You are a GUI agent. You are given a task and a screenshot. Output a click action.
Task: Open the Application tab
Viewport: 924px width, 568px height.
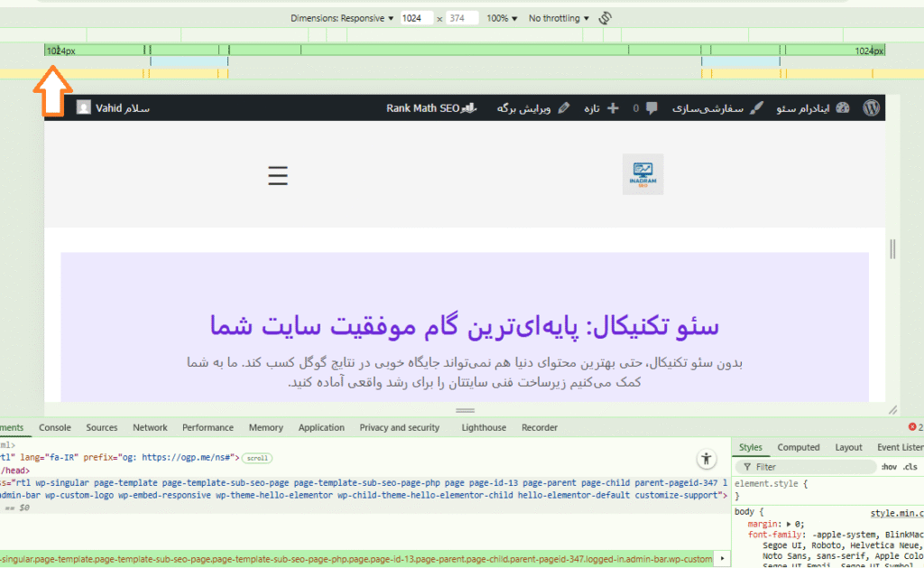click(321, 428)
